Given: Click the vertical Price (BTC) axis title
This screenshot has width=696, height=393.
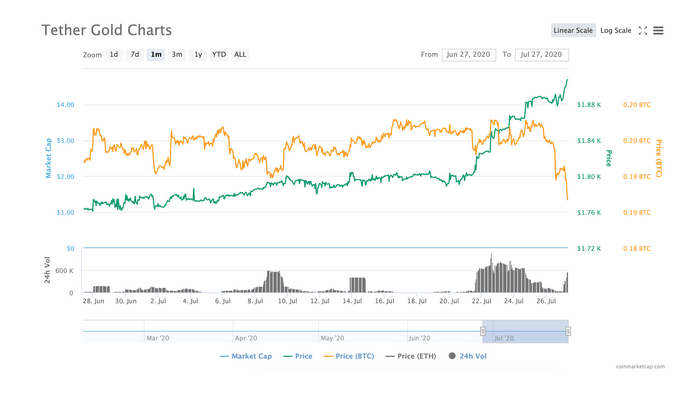Looking at the screenshot, I should point(659,158).
